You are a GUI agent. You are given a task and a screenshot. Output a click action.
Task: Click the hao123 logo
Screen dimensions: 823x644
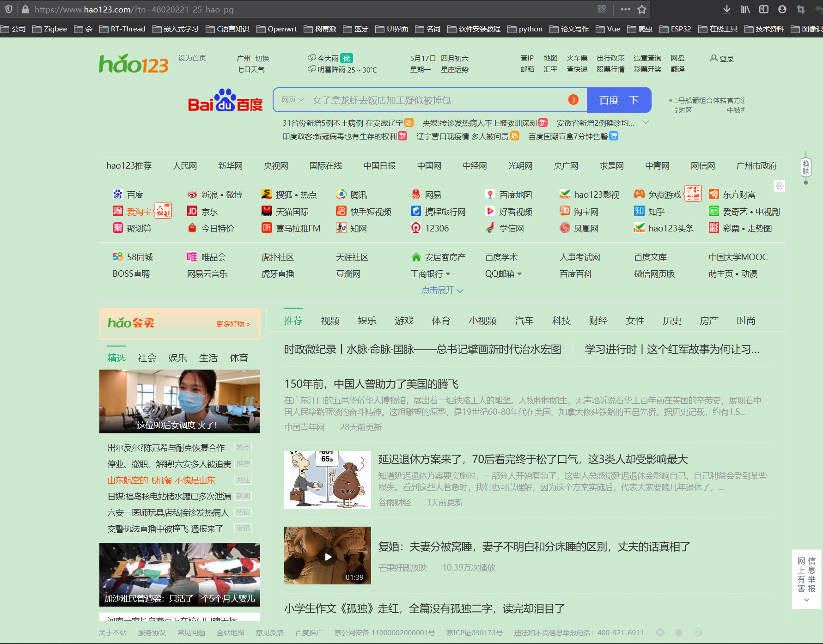(134, 64)
